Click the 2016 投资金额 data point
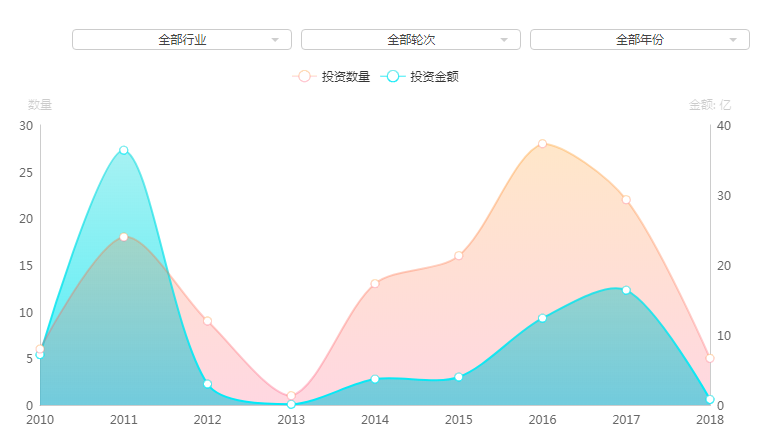Screen dimensions: 758x446 coord(542,318)
